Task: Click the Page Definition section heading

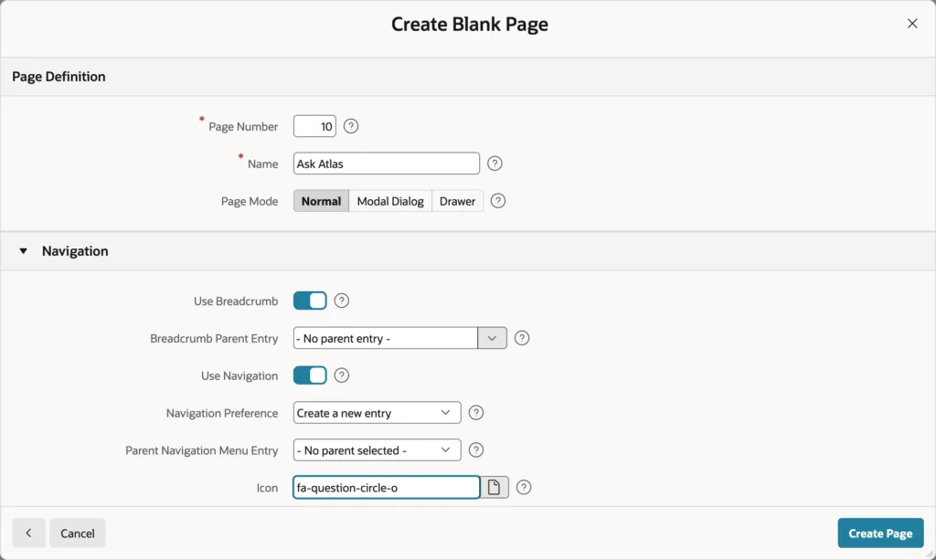Action: [58, 77]
